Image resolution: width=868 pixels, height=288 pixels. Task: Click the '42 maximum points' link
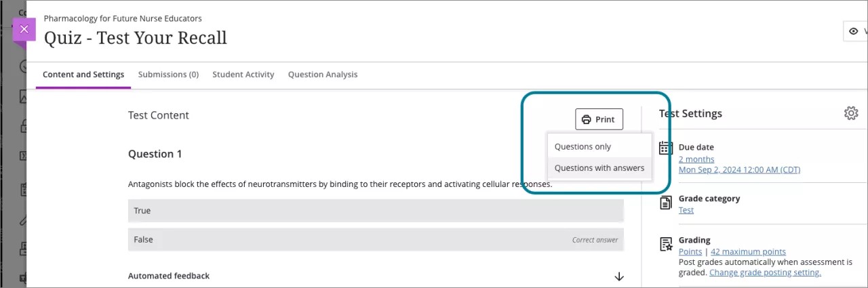point(748,251)
